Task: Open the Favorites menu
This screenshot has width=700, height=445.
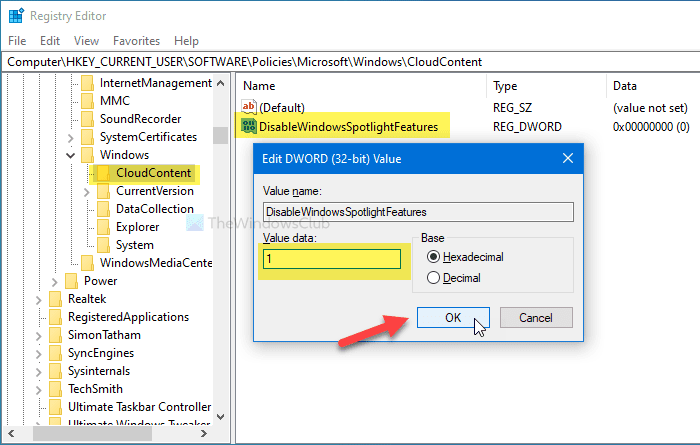Action: click(x=136, y=41)
